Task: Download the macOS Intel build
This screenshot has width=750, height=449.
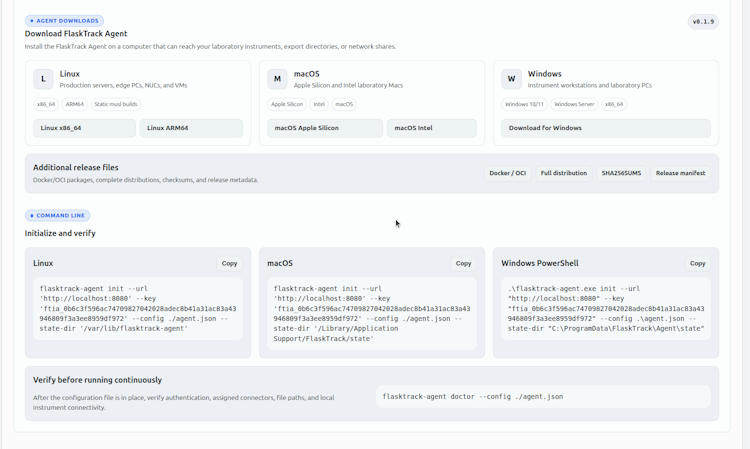Action: point(432,128)
